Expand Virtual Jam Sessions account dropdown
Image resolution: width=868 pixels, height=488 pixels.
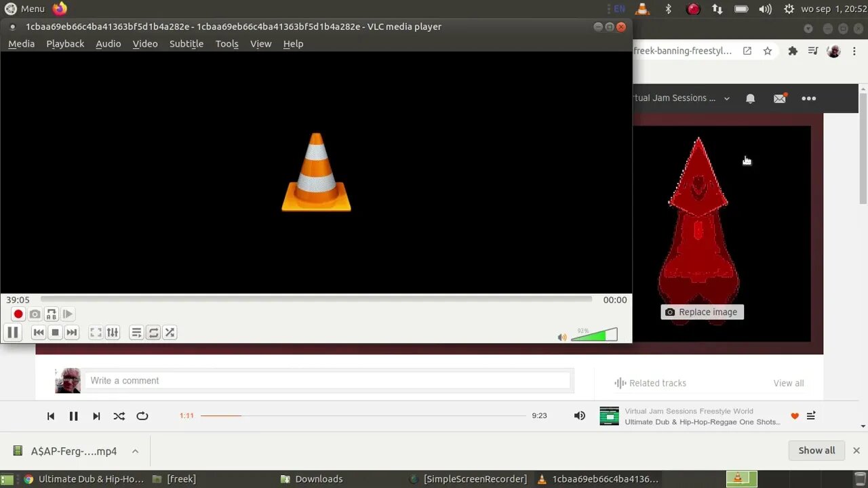(x=726, y=98)
